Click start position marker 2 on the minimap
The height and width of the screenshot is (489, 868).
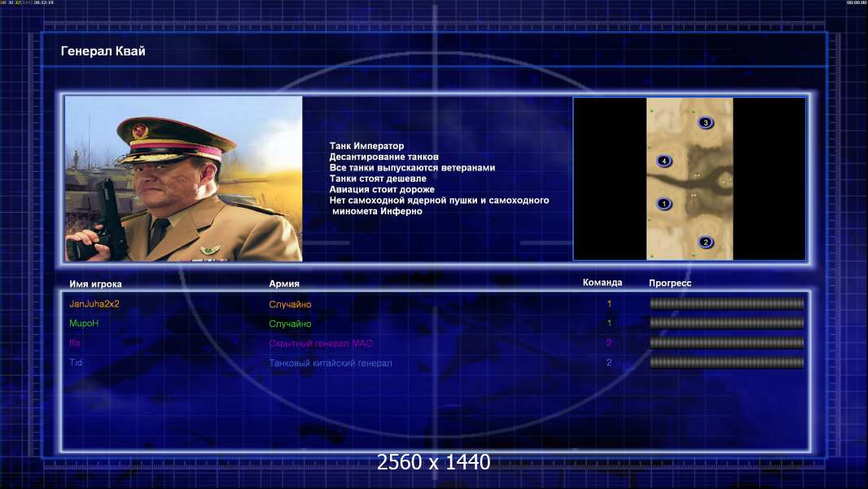click(x=705, y=242)
